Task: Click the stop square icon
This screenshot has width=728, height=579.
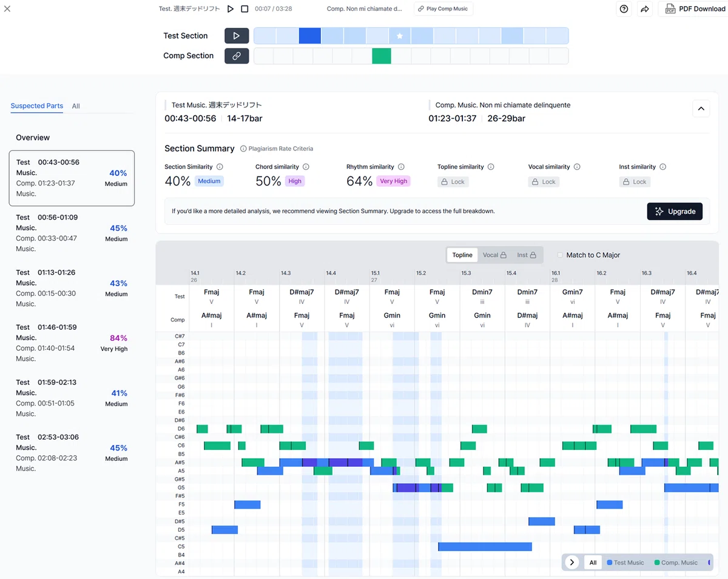Action: [x=244, y=9]
